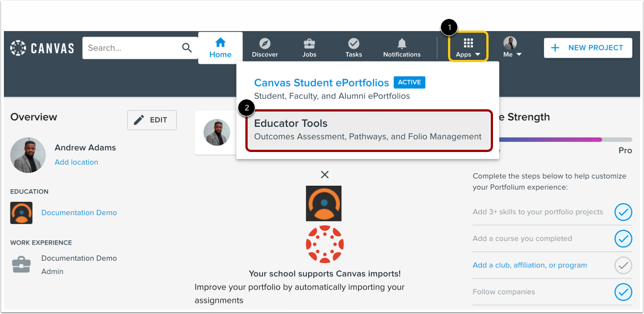This screenshot has width=644, height=314.
Task: Open the Me profile dropdown
Action: (x=512, y=47)
